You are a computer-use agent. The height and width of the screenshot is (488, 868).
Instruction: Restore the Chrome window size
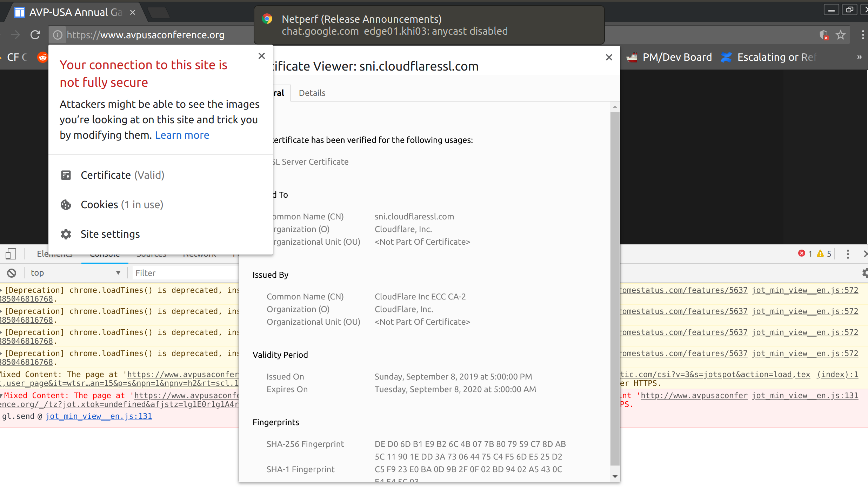[849, 10]
